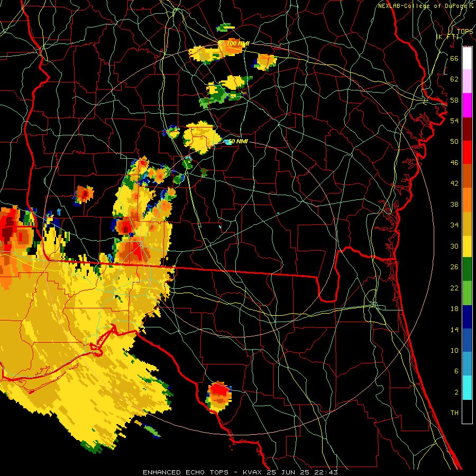Choose the sky blue legend band
Viewport: 476px width, 476px height.
click(x=467, y=364)
